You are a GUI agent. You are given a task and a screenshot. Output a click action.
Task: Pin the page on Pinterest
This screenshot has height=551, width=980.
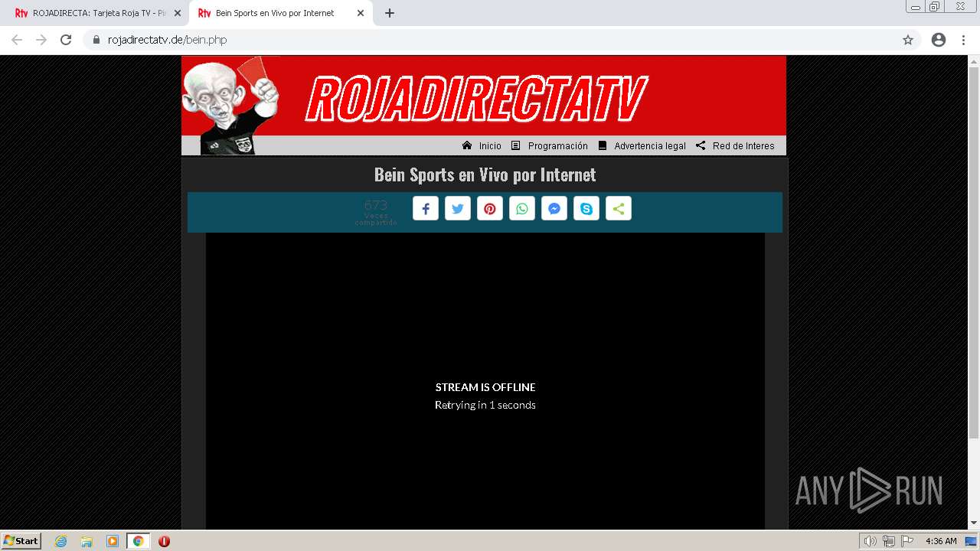click(490, 209)
